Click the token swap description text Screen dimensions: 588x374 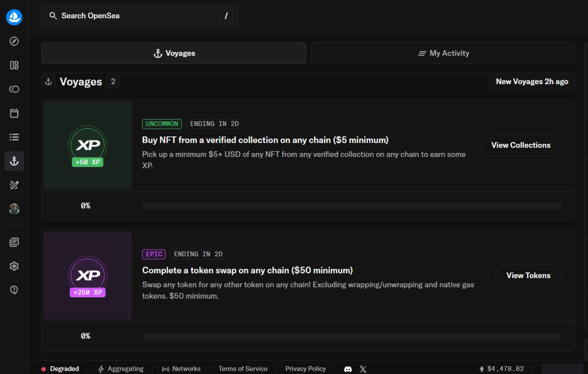click(x=308, y=290)
